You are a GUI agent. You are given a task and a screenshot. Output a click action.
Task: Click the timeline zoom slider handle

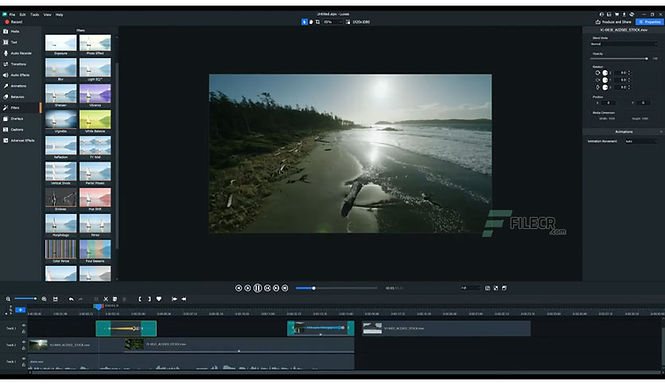pyautogui.click(x=35, y=299)
